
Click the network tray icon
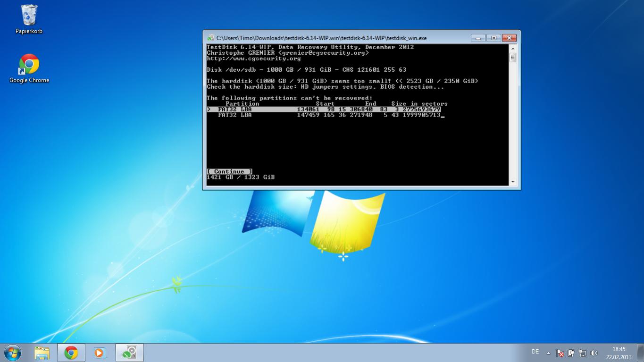point(583,353)
